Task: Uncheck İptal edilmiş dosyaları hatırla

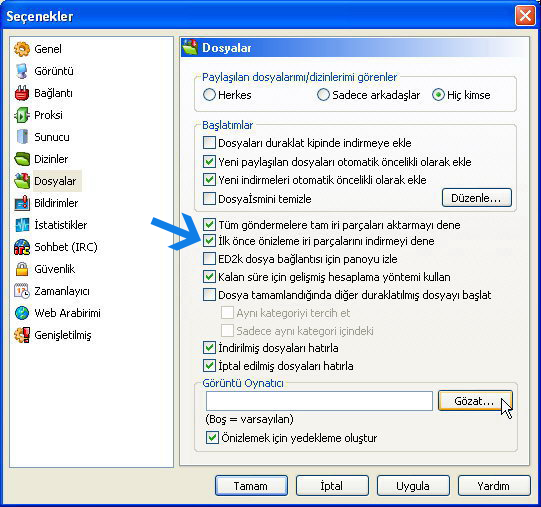Action: [209, 365]
